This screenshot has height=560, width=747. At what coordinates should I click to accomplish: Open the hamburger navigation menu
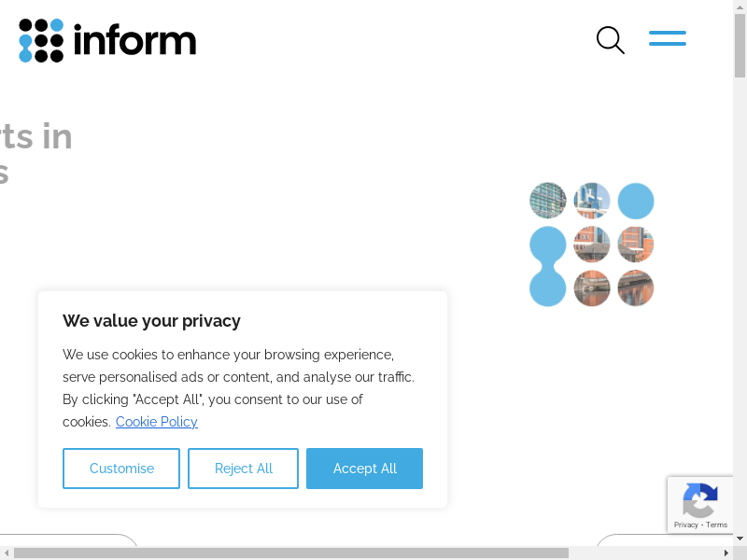[668, 38]
